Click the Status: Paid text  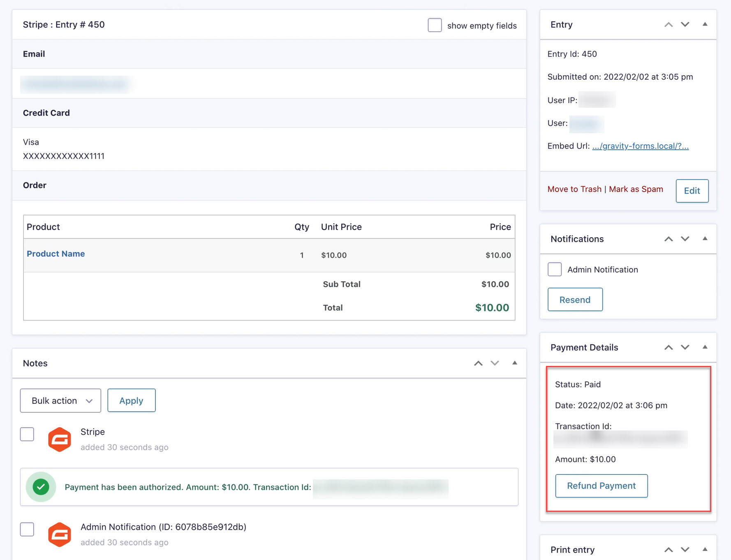click(x=578, y=384)
